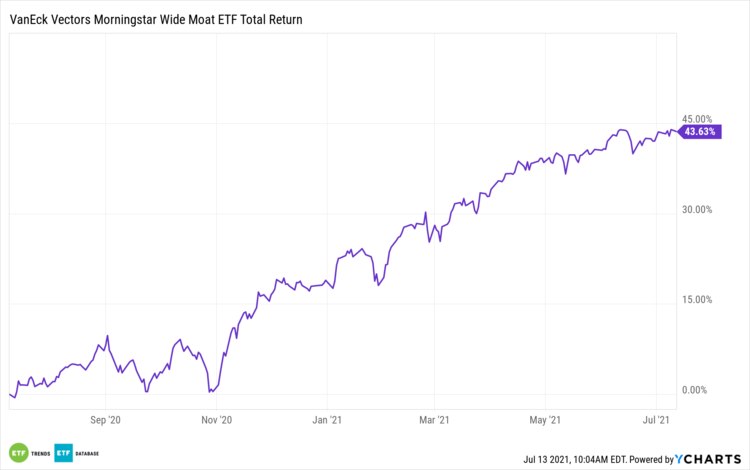Click the chart title text
Screen dimensions: 750x470
(x=157, y=19)
